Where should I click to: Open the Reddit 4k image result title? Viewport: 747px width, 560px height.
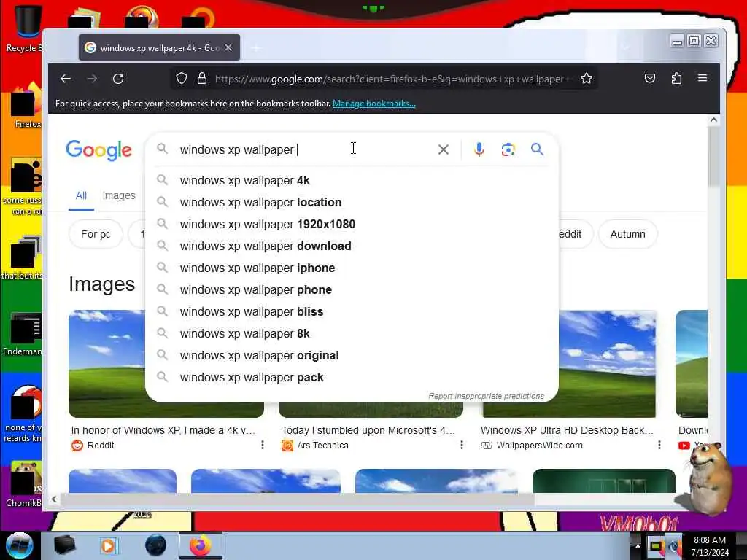163,430
